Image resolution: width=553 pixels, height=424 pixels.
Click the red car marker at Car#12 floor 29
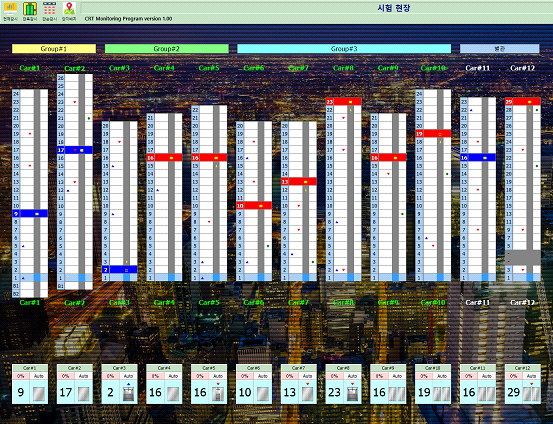tap(523, 102)
